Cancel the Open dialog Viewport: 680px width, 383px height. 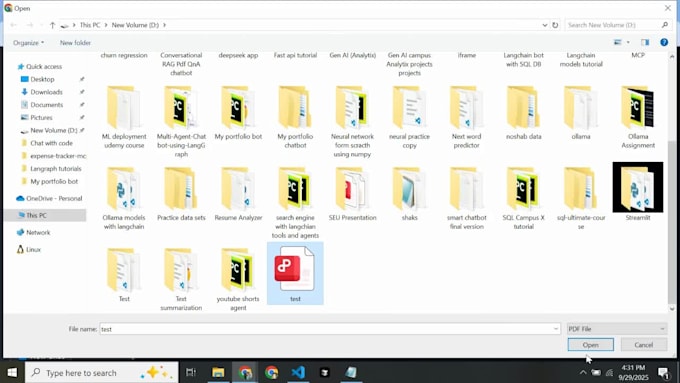644,345
